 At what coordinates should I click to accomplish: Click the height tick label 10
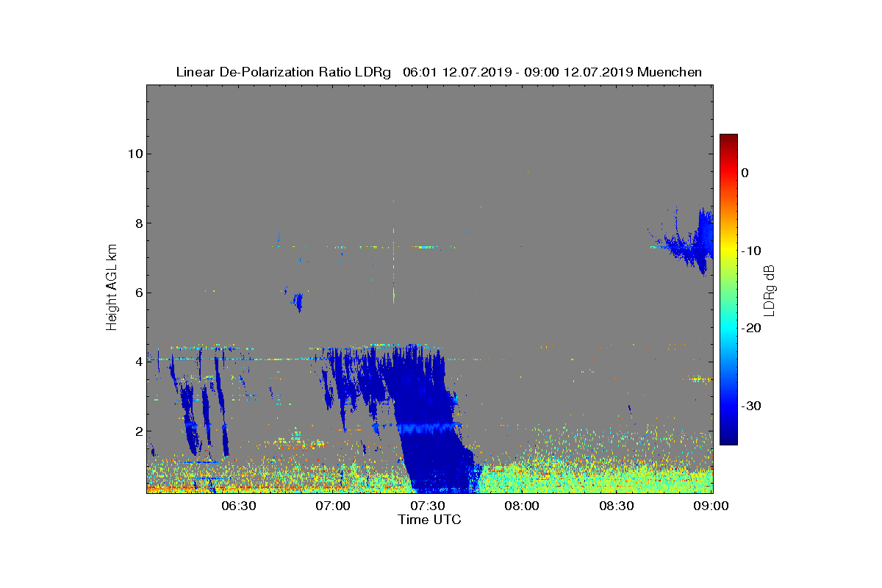click(x=134, y=154)
